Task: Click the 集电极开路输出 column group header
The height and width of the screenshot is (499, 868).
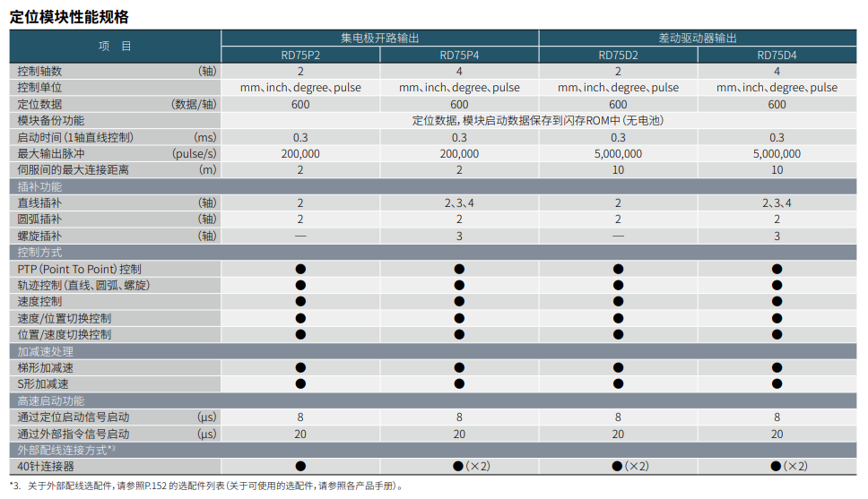Action: (x=380, y=39)
